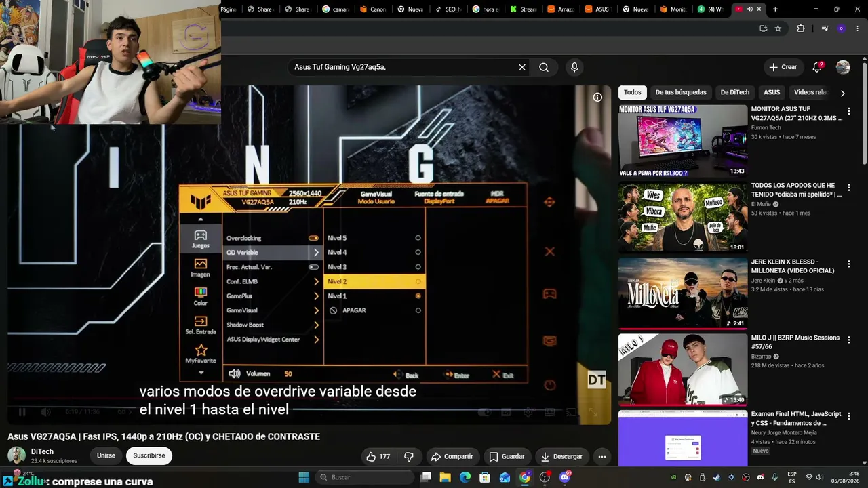Save the video with Guardar

tap(507, 457)
